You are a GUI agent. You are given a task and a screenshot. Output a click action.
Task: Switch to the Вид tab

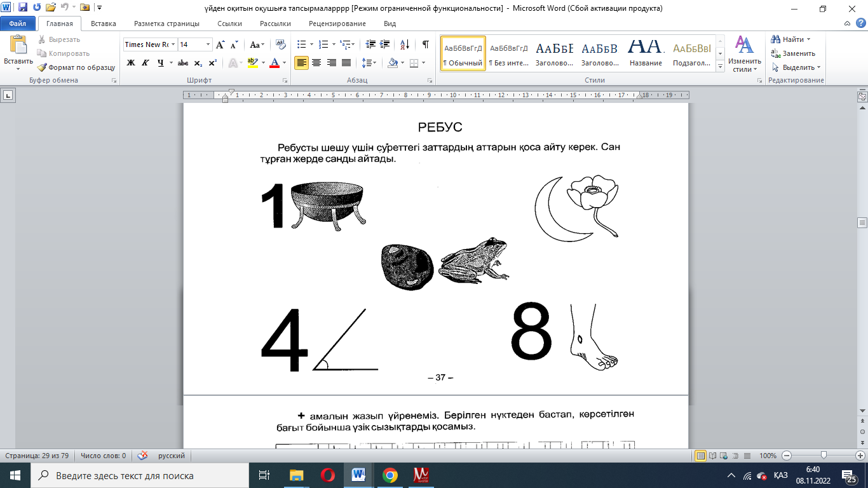click(x=390, y=24)
